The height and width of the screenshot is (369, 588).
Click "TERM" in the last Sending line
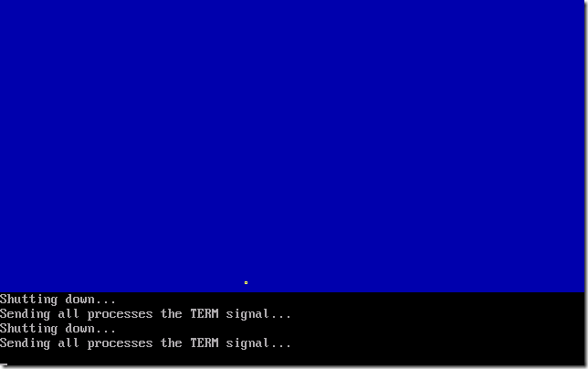(x=205, y=343)
